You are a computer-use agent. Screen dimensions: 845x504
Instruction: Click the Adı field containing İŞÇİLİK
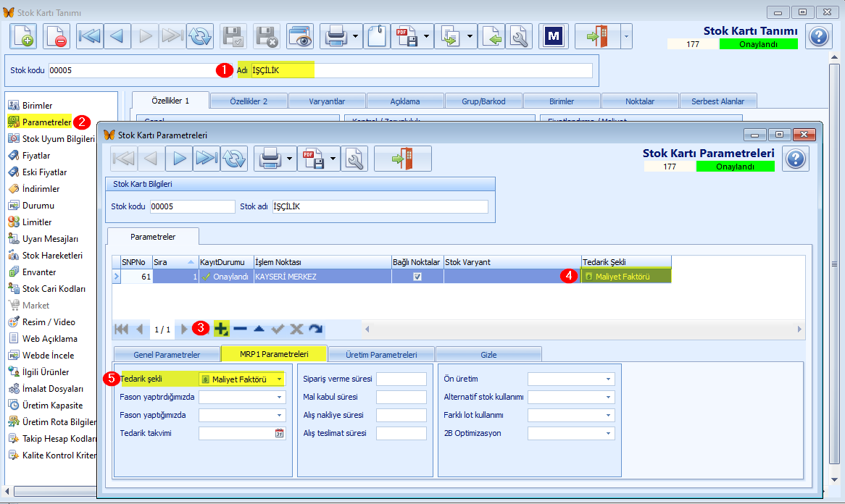[x=422, y=70]
